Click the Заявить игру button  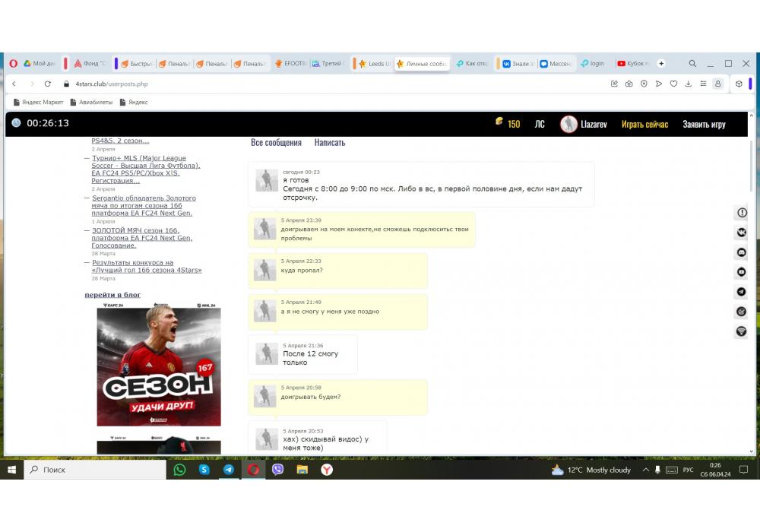(x=704, y=124)
